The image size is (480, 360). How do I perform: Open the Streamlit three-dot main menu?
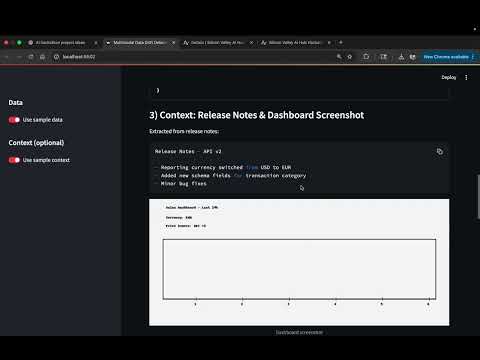[x=466, y=77]
